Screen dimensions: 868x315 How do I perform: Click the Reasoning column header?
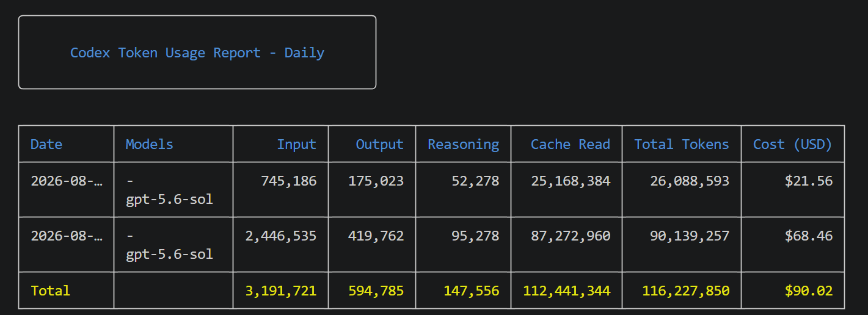point(463,144)
